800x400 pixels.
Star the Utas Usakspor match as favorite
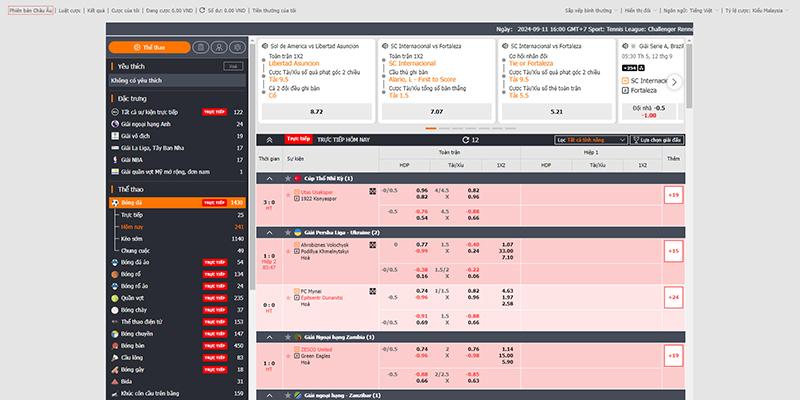(289, 195)
